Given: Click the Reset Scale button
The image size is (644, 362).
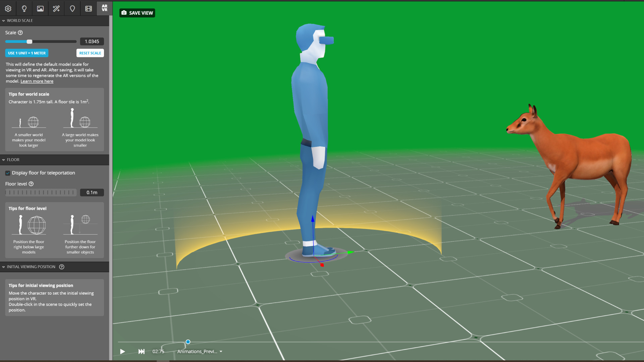Looking at the screenshot, I should (x=90, y=53).
